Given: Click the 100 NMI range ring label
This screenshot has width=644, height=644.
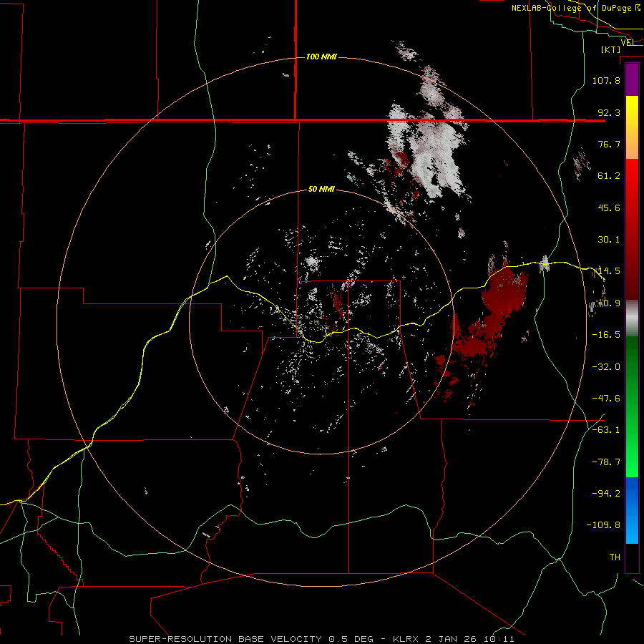Looking at the screenshot, I should tap(321, 57).
